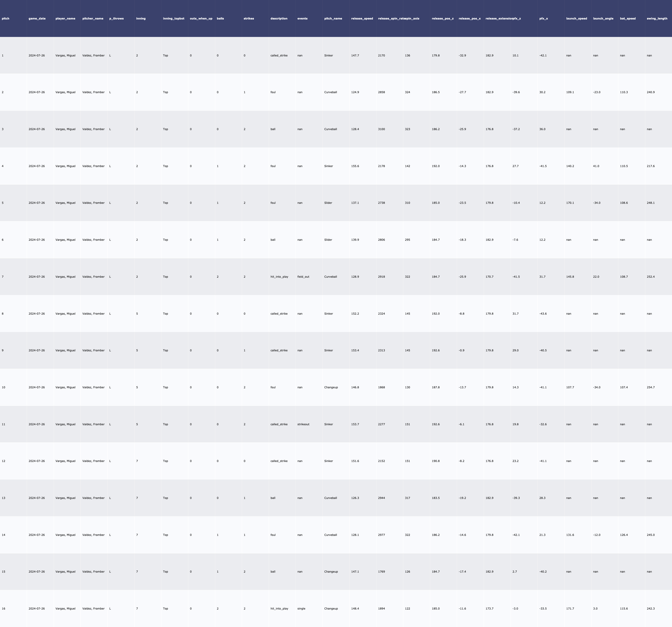This screenshot has height=627, width=672.
Task: Click Slider pitch name in row 5
Action: (328, 203)
